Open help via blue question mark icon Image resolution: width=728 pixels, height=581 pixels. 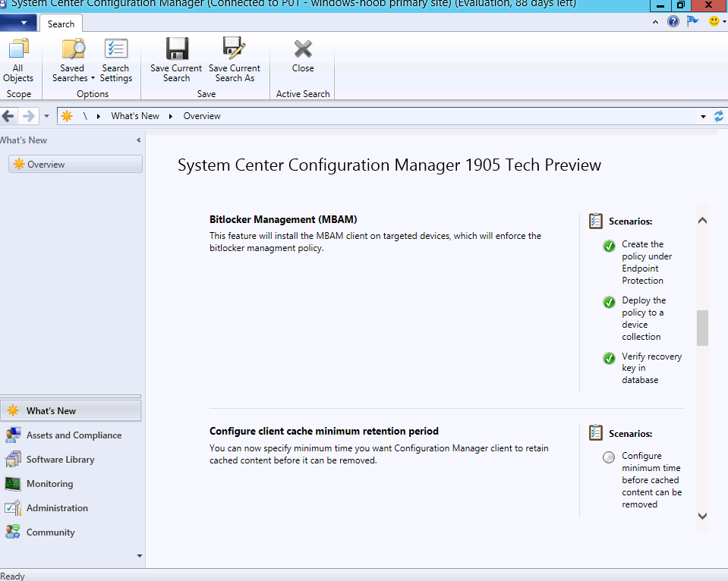tap(673, 21)
